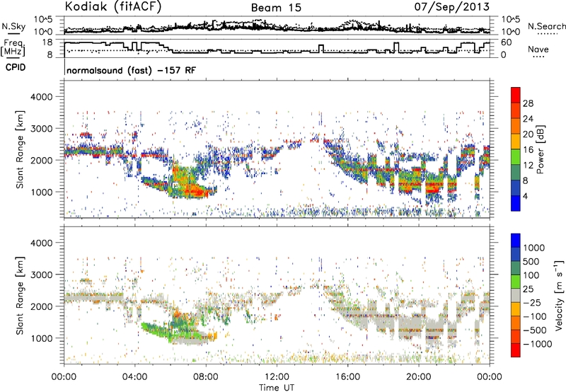Click the 'Freq. [MHz]' axis label
The width and height of the screenshot is (566, 392).
click(x=13, y=48)
